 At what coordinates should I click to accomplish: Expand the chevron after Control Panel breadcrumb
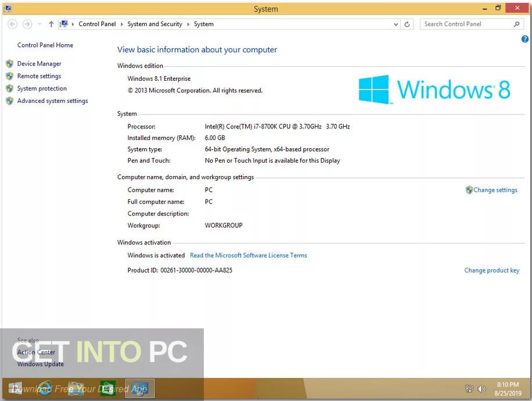(x=121, y=24)
